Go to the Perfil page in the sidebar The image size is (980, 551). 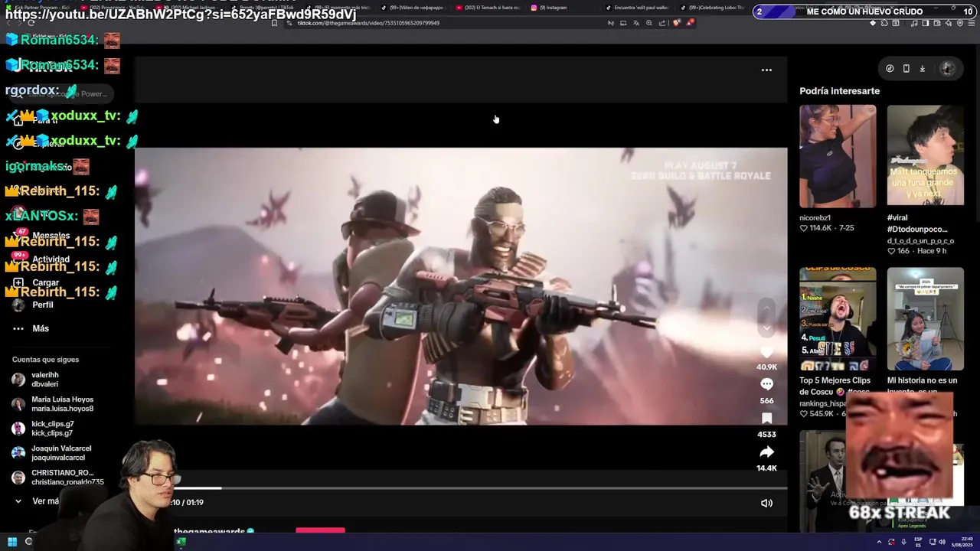(x=33, y=305)
